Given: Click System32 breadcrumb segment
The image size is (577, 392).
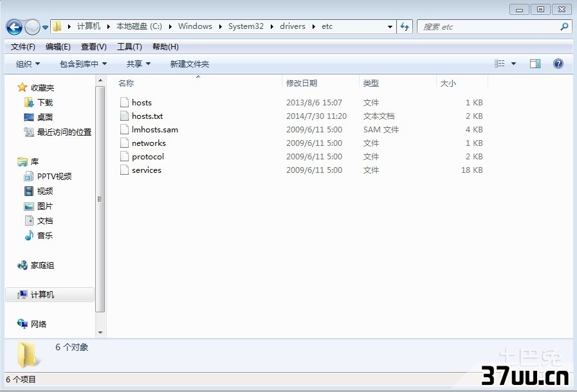Looking at the screenshot, I should [x=246, y=26].
